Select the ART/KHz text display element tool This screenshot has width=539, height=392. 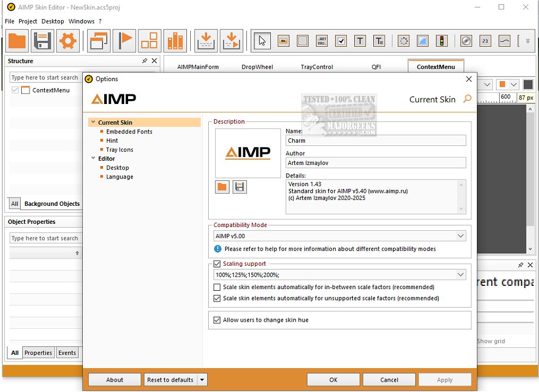pyautogui.click(x=322, y=41)
